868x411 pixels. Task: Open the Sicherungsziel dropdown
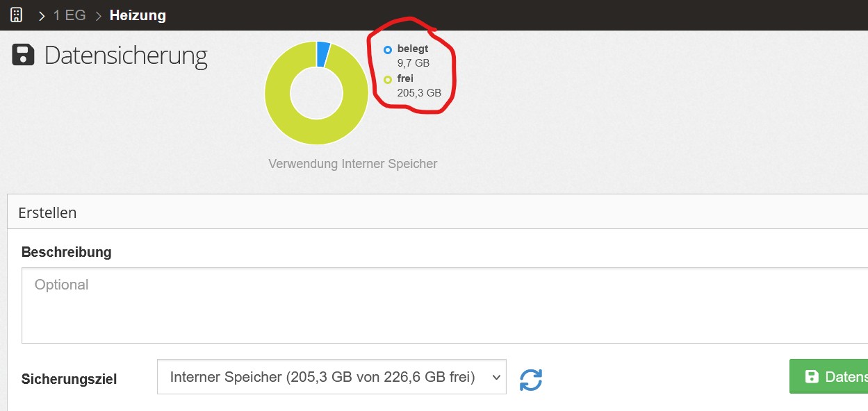[x=331, y=376]
